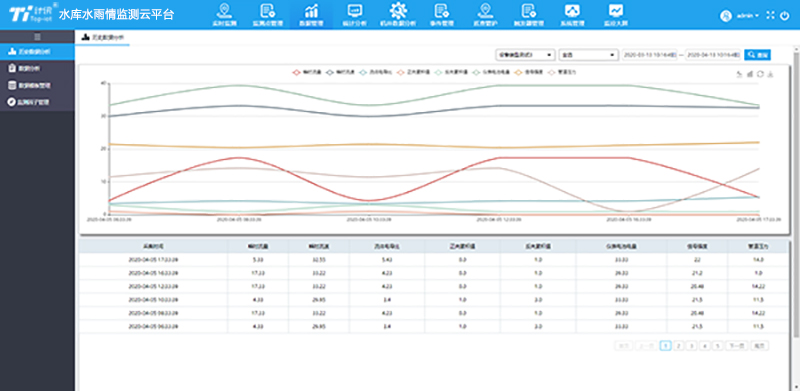Open the gear-and-wrench icon in top navigation
The image size is (800, 391).
click(398, 14)
